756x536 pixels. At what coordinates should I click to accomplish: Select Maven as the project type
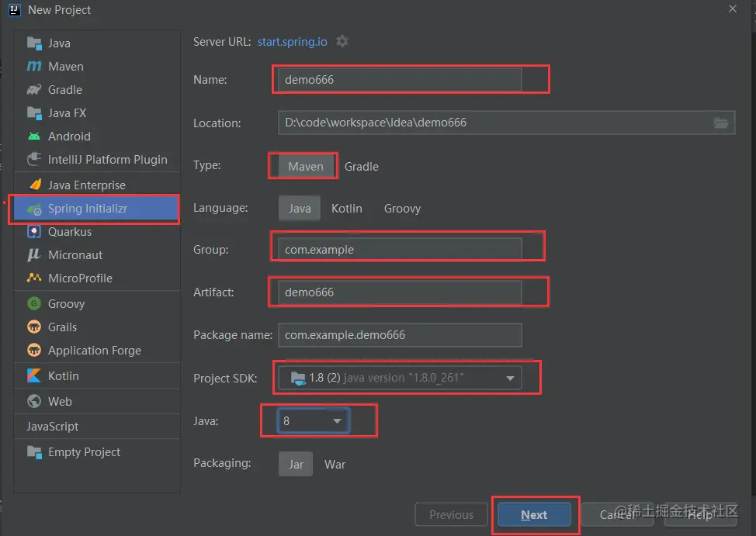click(x=306, y=166)
